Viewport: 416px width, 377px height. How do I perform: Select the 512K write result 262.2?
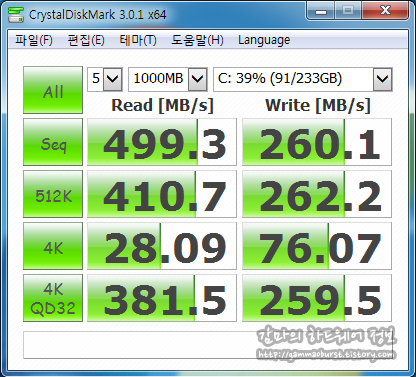[317, 194]
